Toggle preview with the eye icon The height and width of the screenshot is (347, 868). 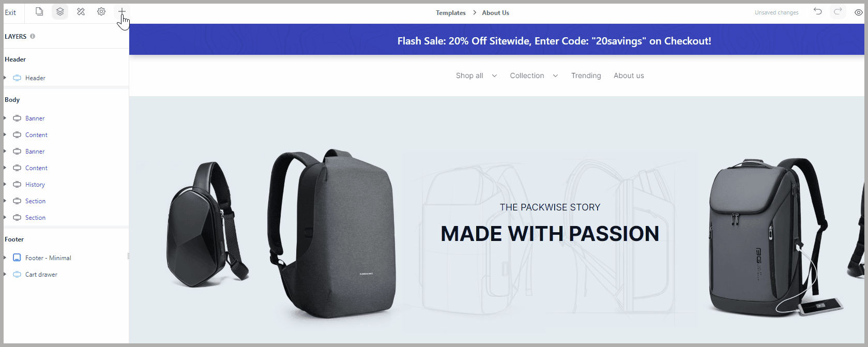point(859,12)
